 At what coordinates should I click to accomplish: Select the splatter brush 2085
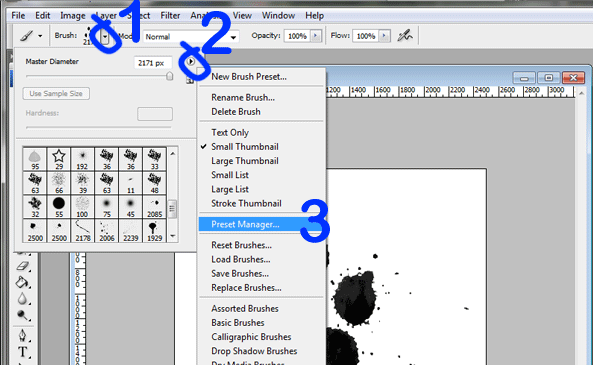tap(154, 207)
